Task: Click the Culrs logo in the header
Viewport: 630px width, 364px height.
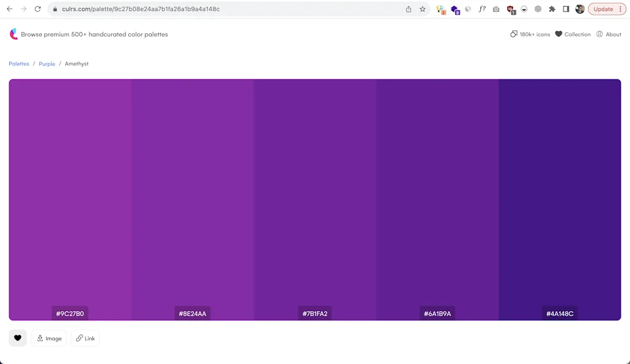Action: click(13, 34)
